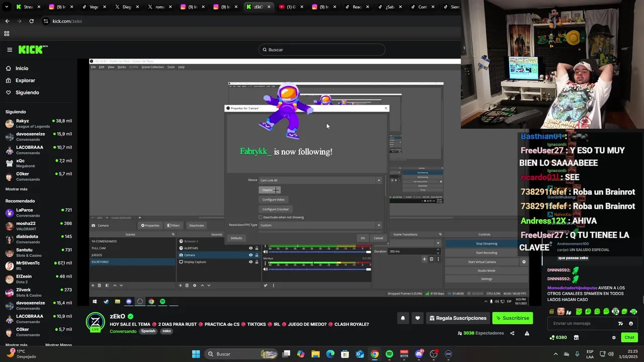Click OBS remove scene trash icon
Viewport: 644px width, 362px height.
coord(99,286)
